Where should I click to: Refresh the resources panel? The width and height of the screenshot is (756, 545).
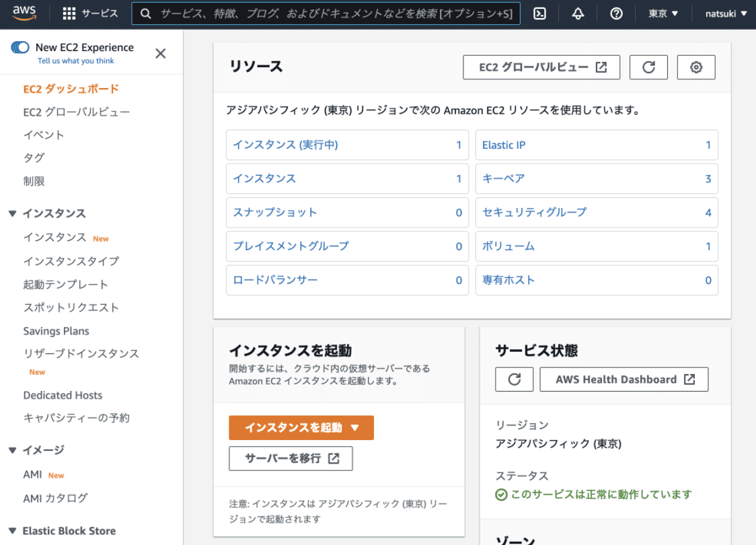pos(648,67)
